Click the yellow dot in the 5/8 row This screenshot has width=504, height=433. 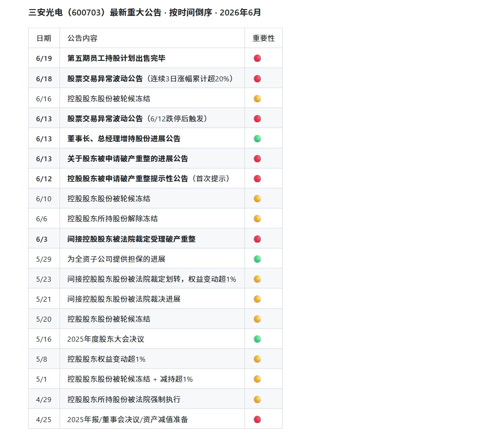(257, 359)
